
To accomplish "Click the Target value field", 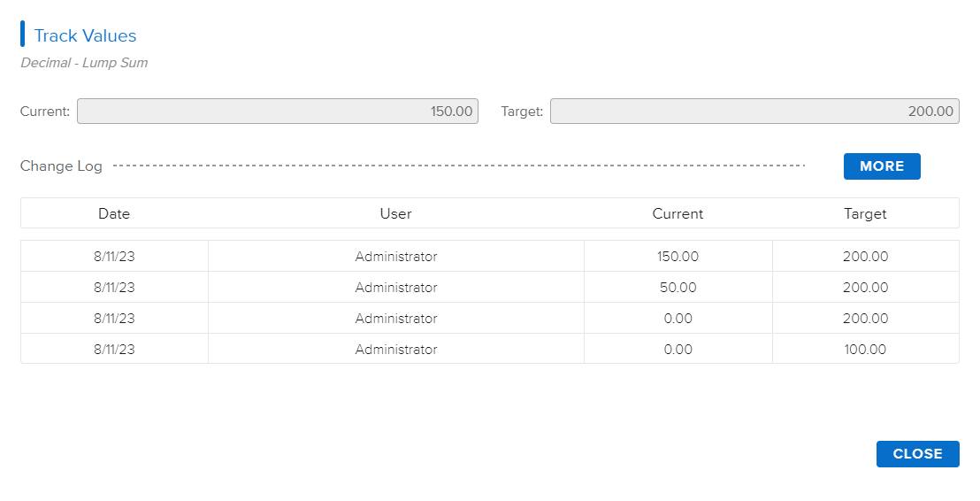I will click(x=754, y=112).
